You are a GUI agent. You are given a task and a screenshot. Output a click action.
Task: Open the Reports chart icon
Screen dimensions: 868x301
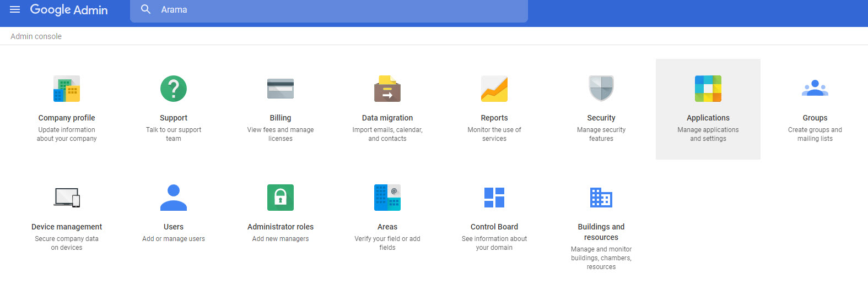tap(494, 89)
